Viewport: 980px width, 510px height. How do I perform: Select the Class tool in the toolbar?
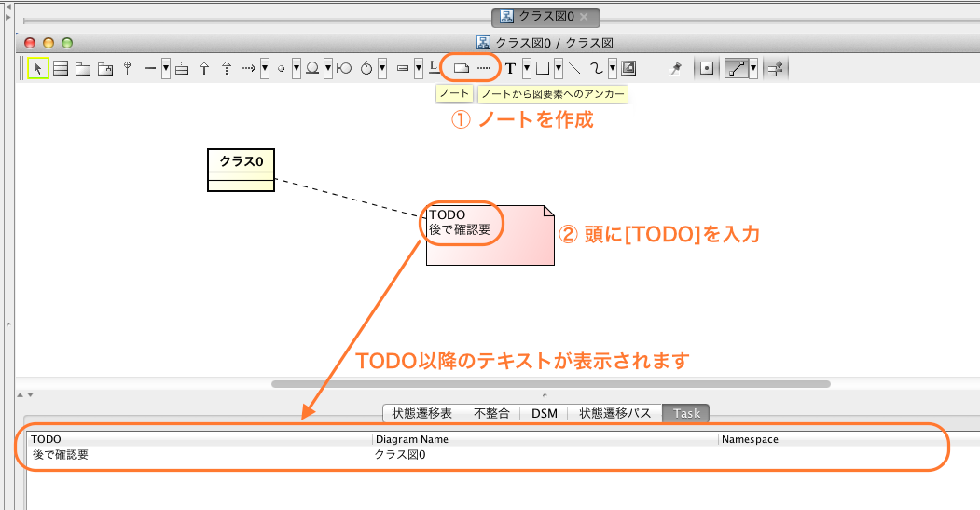pos(61,68)
